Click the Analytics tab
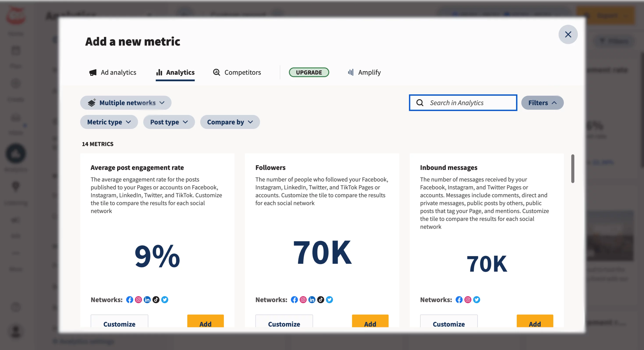The height and width of the screenshot is (350, 644). (x=175, y=72)
